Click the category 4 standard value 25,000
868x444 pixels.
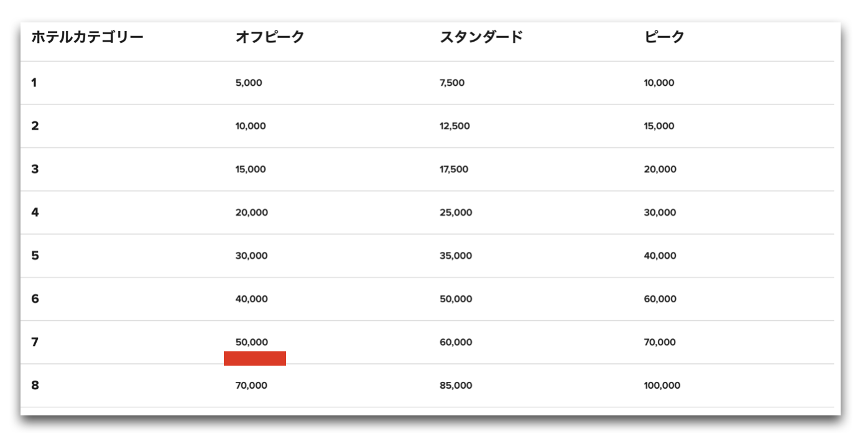456,213
